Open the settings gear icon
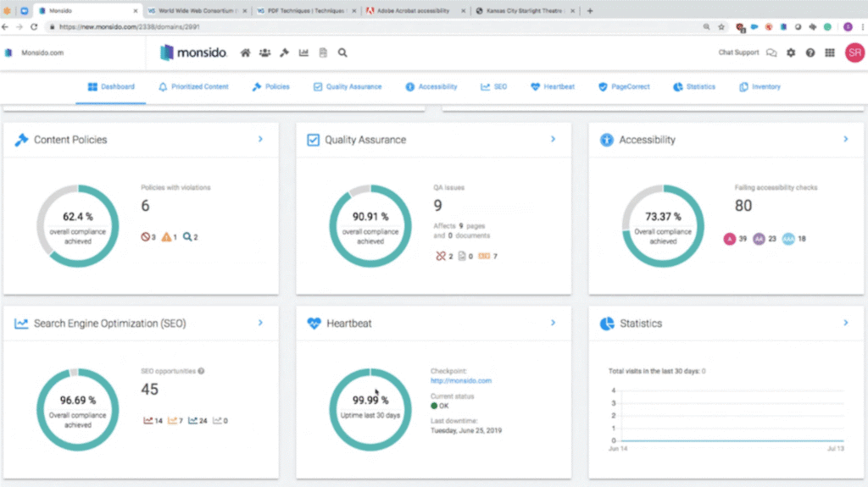The height and width of the screenshot is (487, 868). [x=791, y=53]
